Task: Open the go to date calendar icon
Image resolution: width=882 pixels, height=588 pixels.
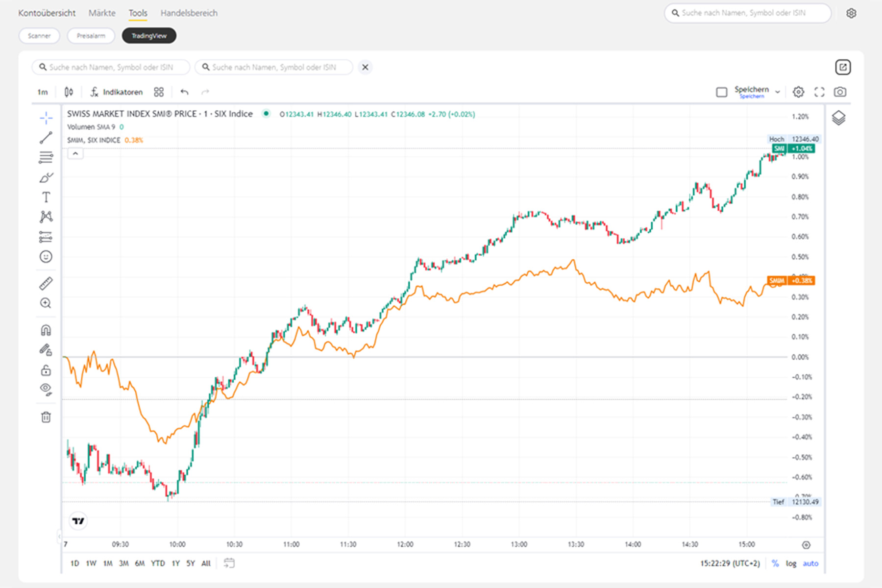Action: [229, 563]
